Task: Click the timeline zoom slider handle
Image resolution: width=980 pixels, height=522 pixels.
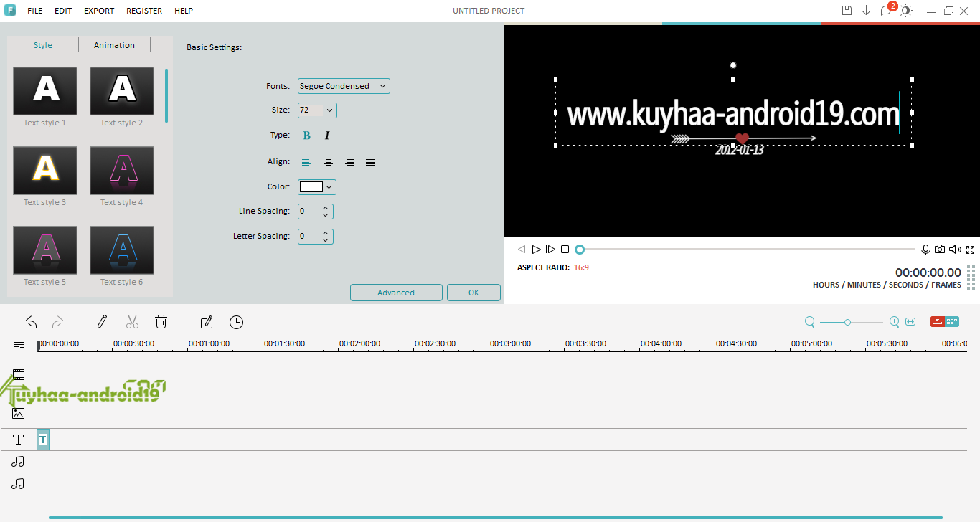Action: click(847, 323)
